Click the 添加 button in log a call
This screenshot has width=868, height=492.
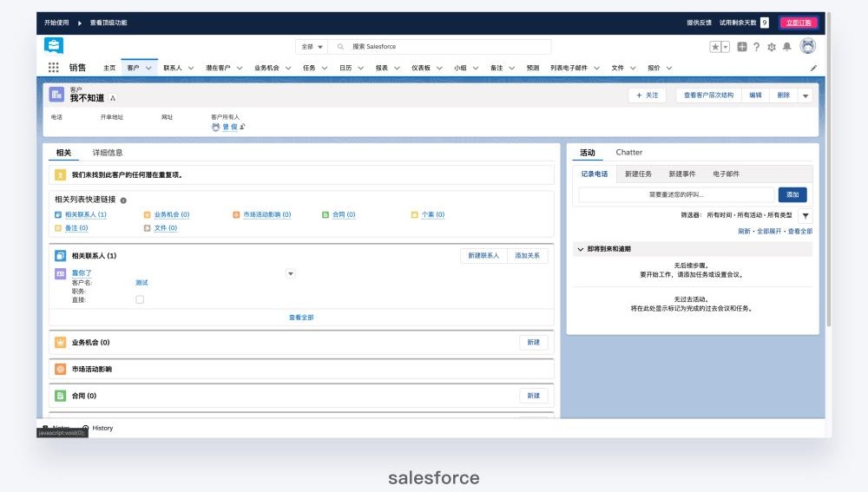[x=792, y=195]
